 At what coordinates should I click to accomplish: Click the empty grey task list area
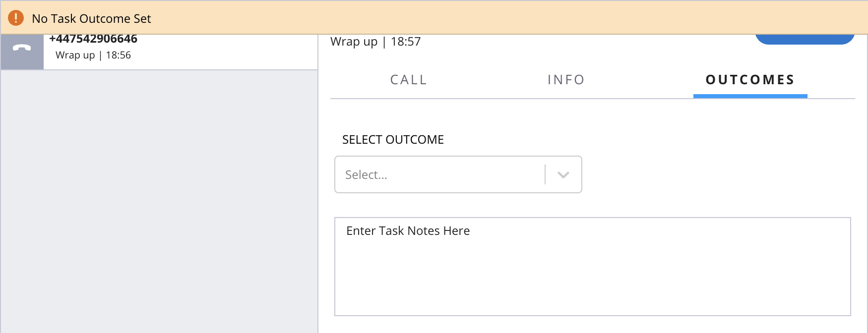pyautogui.click(x=159, y=201)
